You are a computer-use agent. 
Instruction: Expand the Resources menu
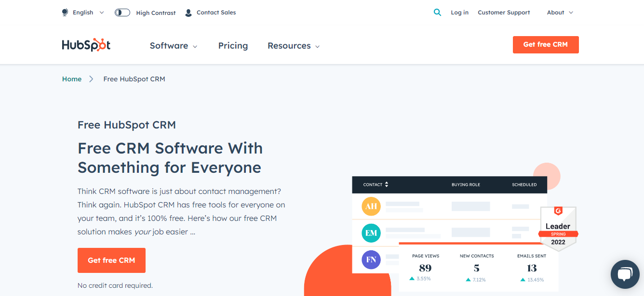(294, 46)
